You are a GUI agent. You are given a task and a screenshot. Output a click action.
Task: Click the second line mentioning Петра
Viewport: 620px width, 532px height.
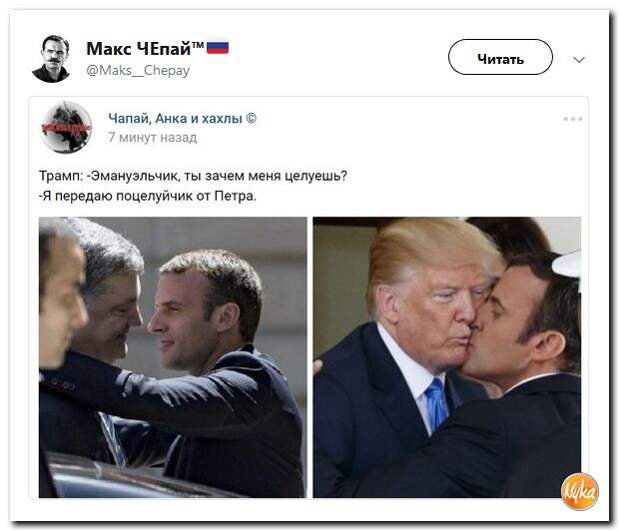point(148,196)
